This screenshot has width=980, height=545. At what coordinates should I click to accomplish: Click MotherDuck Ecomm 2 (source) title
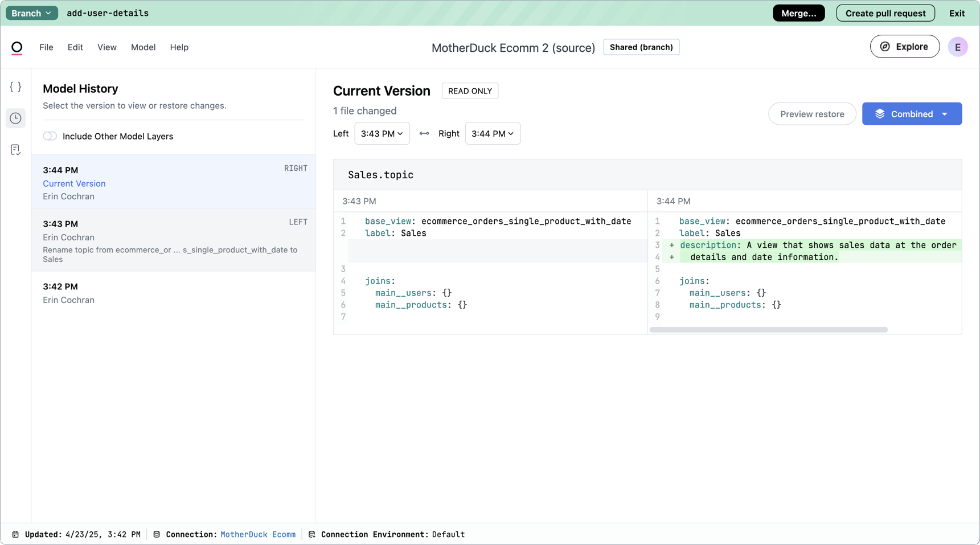coord(513,48)
